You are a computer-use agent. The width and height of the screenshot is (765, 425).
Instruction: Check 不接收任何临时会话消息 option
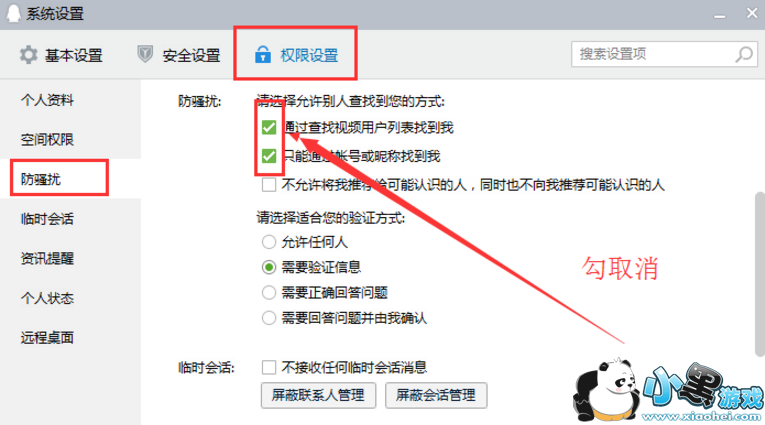tap(269, 367)
